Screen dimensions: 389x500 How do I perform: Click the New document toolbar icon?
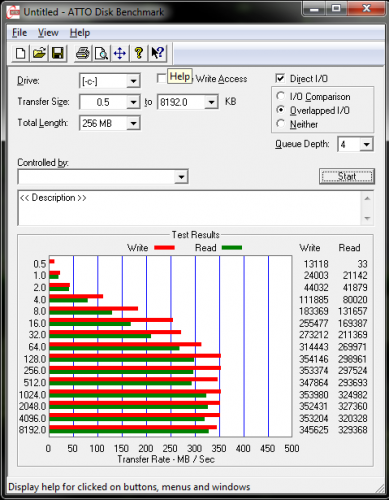point(20,53)
